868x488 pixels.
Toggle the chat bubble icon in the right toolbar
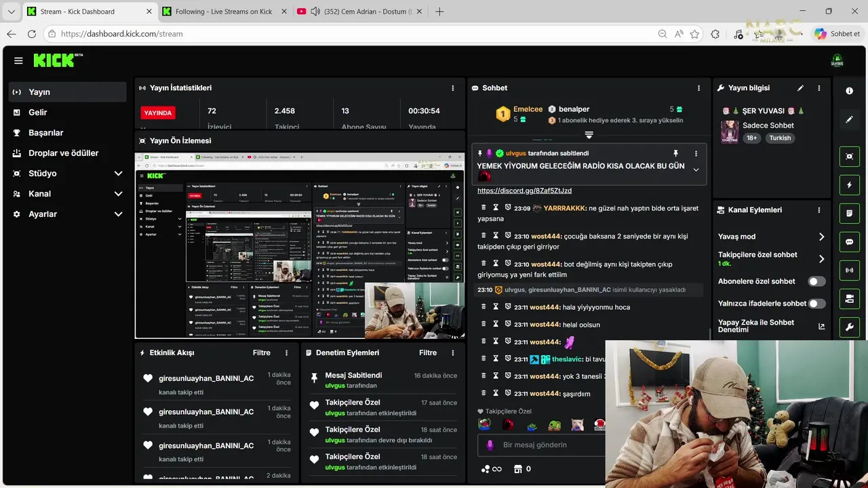[850, 242]
